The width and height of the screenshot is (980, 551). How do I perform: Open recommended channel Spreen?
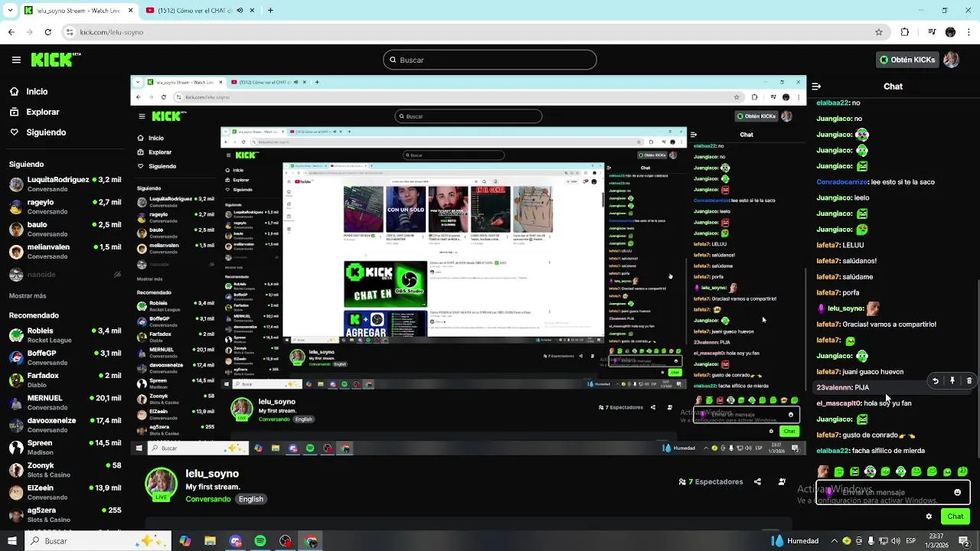click(x=64, y=447)
